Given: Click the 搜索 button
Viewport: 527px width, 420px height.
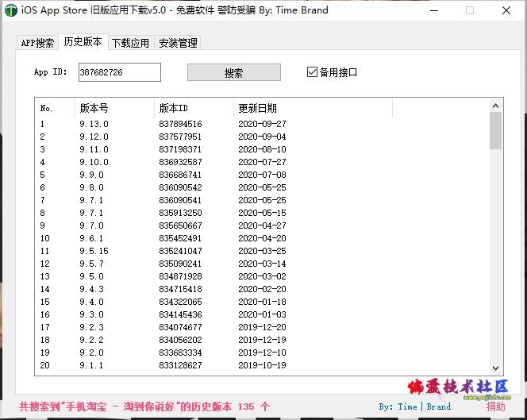Looking at the screenshot, I should pos(234,72).
